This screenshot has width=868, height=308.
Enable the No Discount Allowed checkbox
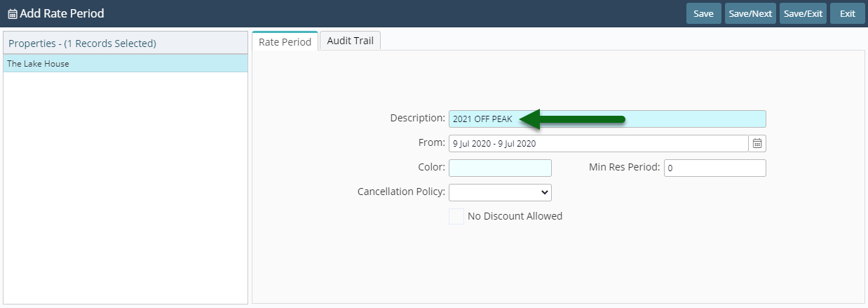(456, 216)
